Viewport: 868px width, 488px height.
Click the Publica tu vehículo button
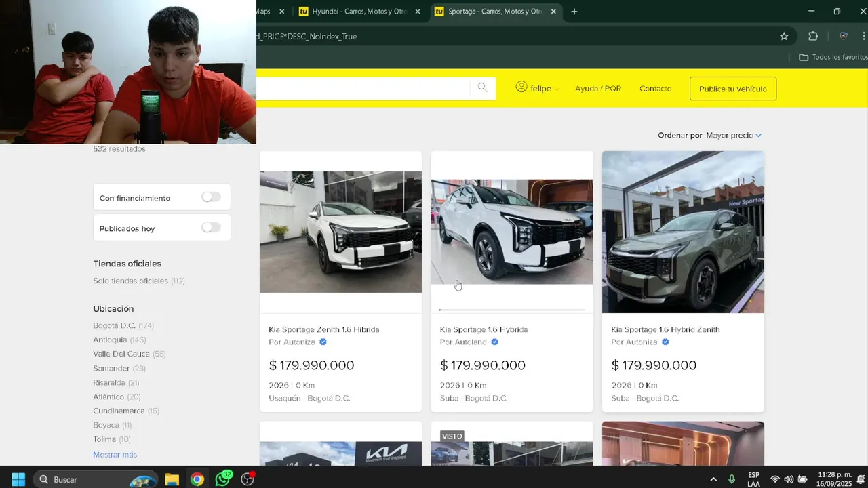(x=733, y=89)
